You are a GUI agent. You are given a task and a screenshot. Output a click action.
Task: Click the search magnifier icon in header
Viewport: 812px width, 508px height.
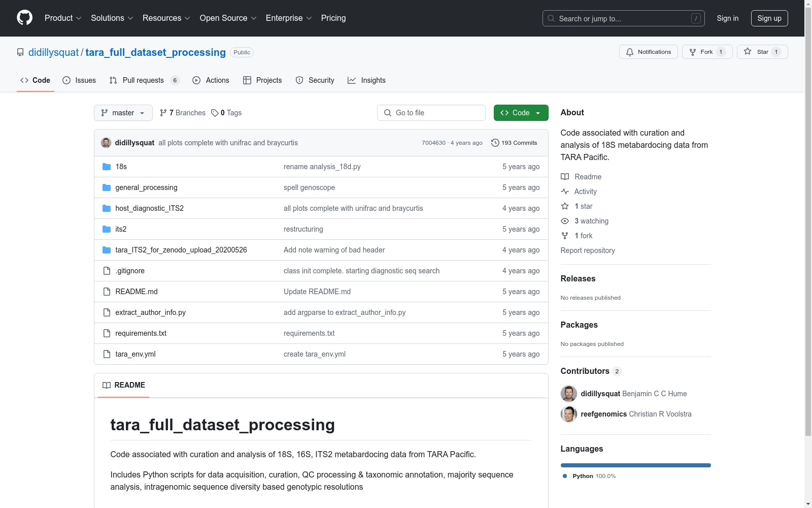click(551, 18)
